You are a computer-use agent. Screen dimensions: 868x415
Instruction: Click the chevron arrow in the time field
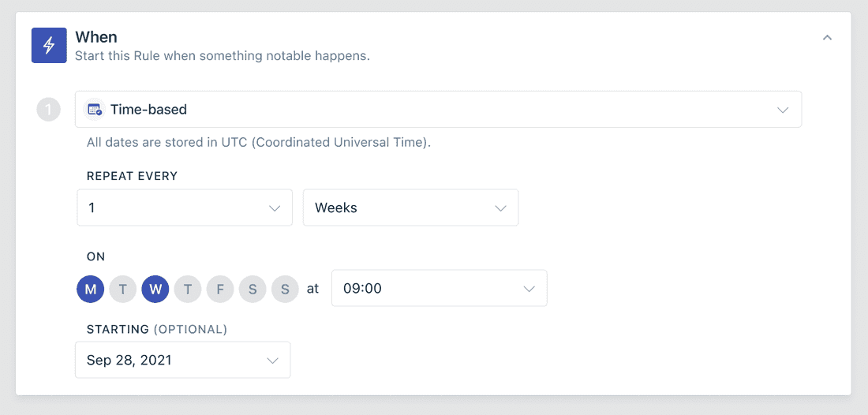(x=529, y=289)
